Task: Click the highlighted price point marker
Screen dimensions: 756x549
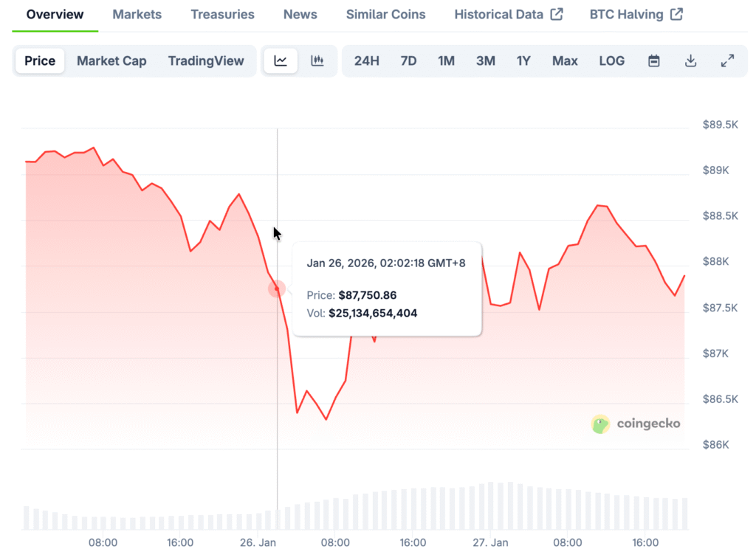Action: pos(277,289)
